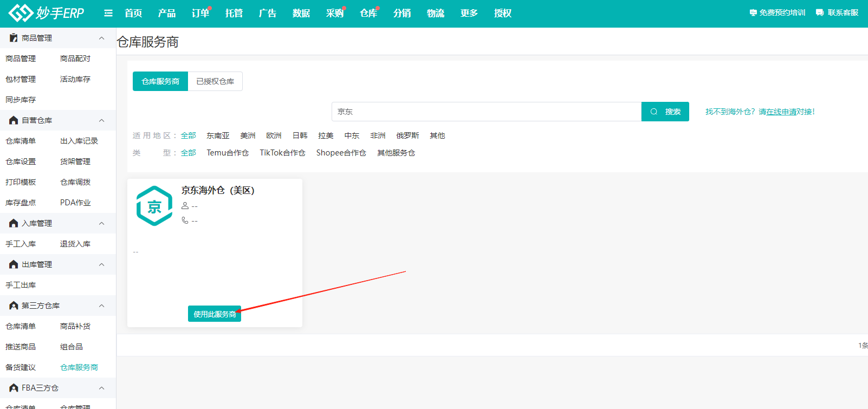This screenshot has width=868, height=409.
Task: Click the 搜索 button
Action: [x=665, y=112]
